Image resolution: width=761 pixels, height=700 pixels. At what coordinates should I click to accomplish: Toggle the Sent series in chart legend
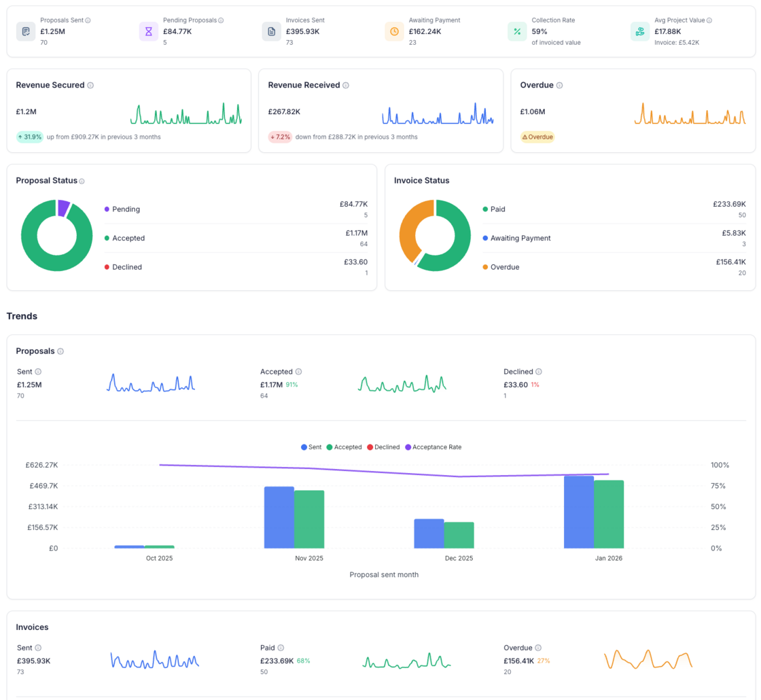(x=311, y=447)
